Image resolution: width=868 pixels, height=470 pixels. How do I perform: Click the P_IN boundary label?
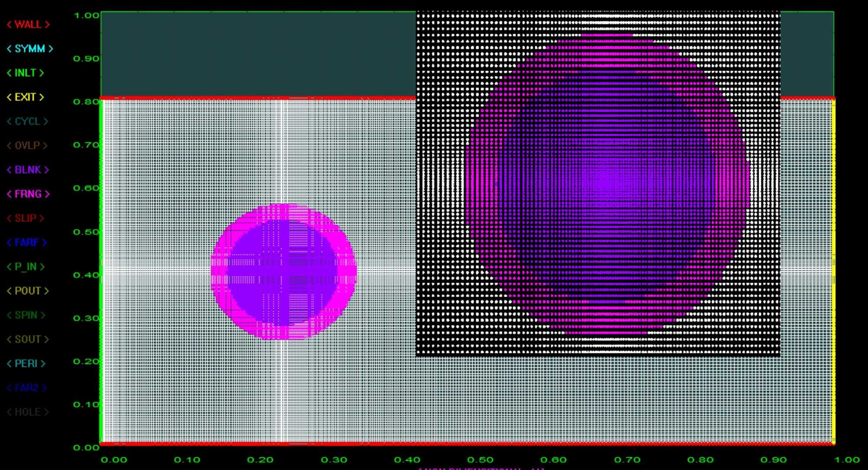pyautogui.click(x=26, y=267)
